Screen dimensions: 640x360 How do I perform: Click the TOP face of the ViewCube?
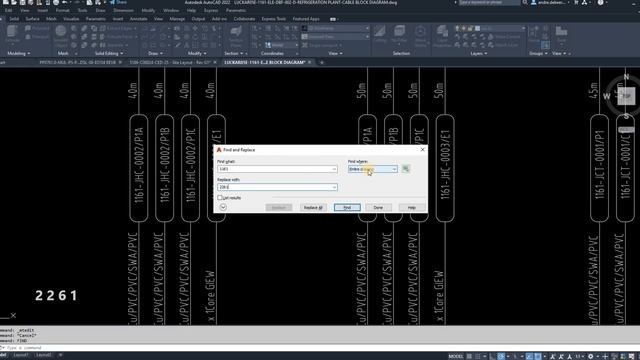tap(626, 96)
